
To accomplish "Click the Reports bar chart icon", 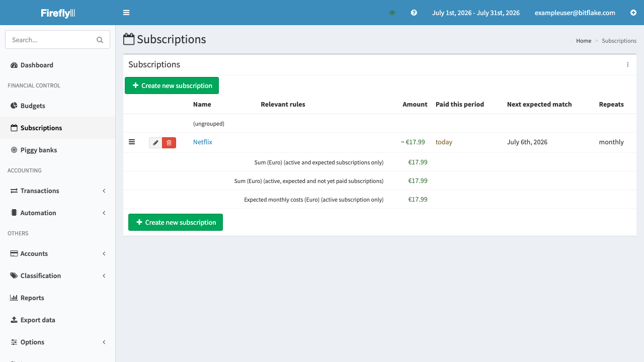I will (14, 298).
